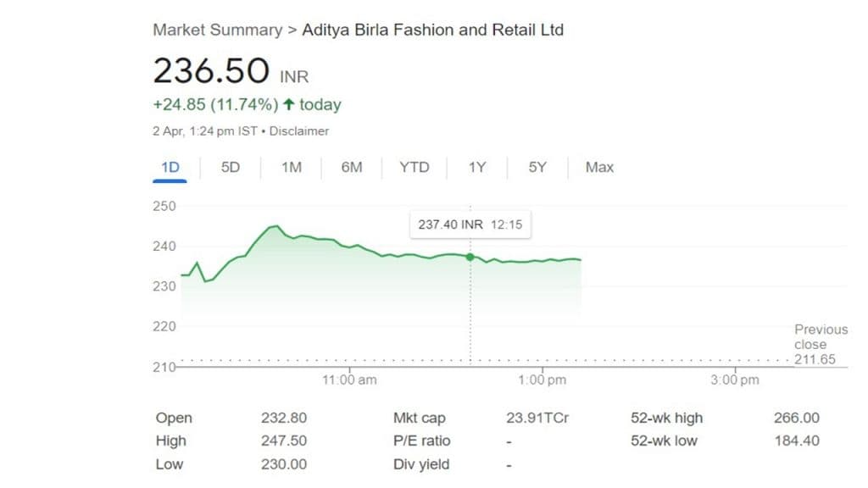
Task: Click the Open price value 232.80
Action: click(x=284, y=418)
